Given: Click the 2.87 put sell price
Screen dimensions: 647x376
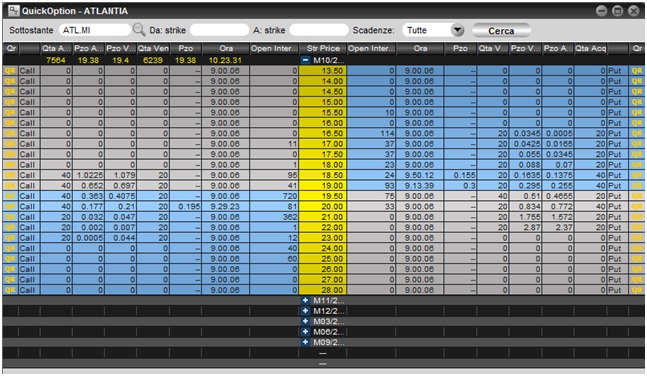Looking at the screenshot, I should coord(526,227).
